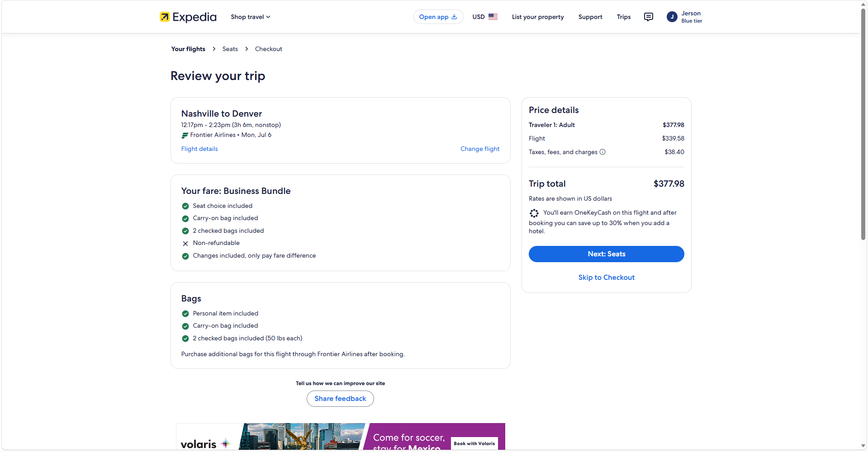Click Change flight link
The height and width of the screenshot is (452, 868).
(480, 149)
